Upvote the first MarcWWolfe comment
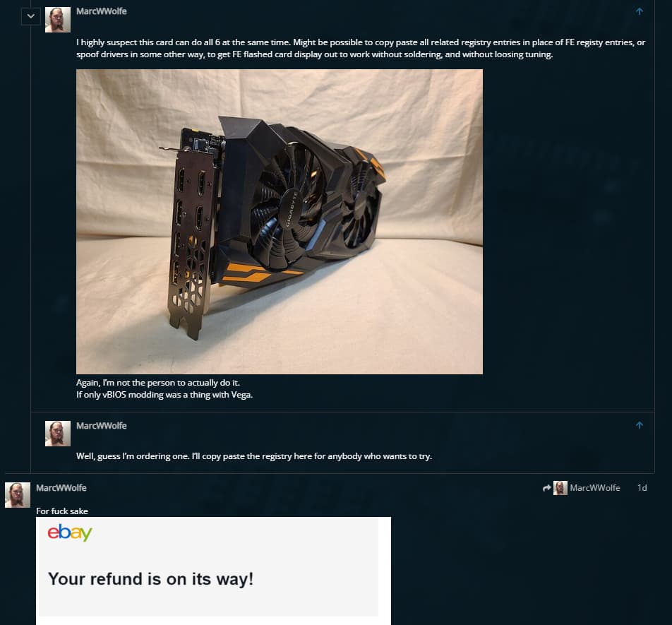The width and height of the screenshot is (672, 625). 639,11
